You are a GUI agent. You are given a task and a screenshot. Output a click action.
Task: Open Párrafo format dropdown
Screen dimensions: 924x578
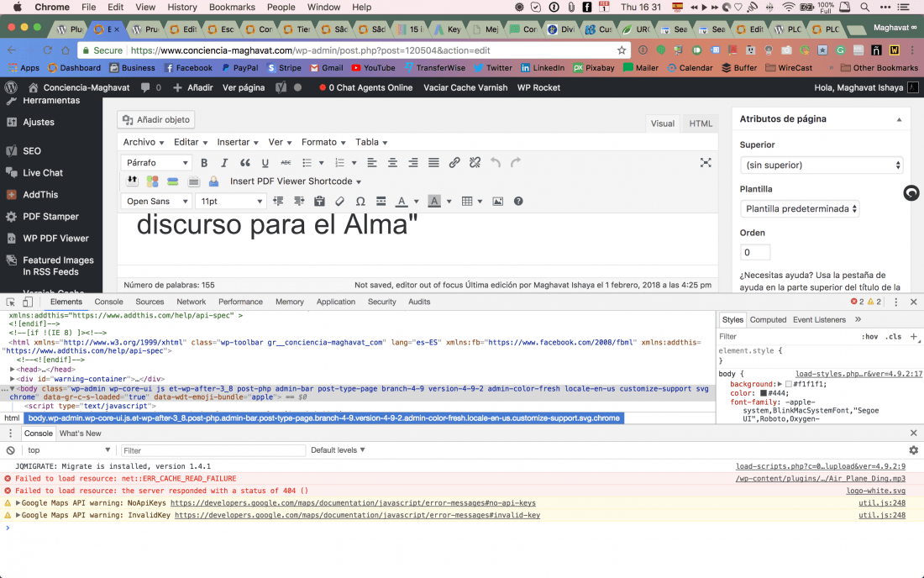pyautogui.click(x=156, y=163)
